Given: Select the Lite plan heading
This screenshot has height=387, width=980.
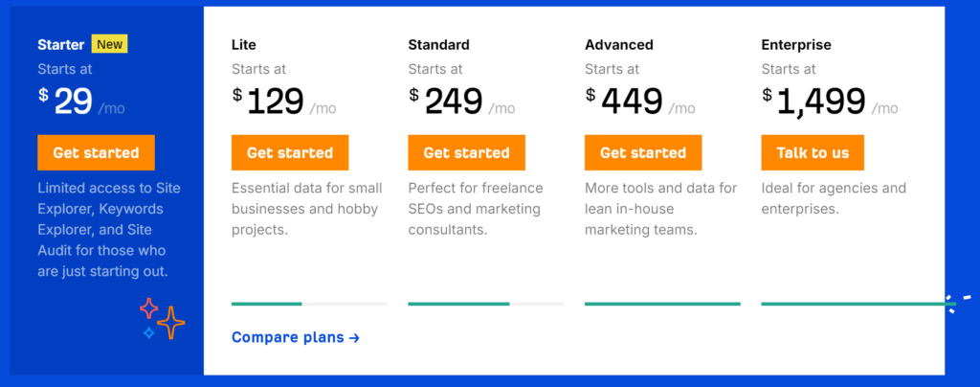Looking at the screenshot, I should pos(244,45).
